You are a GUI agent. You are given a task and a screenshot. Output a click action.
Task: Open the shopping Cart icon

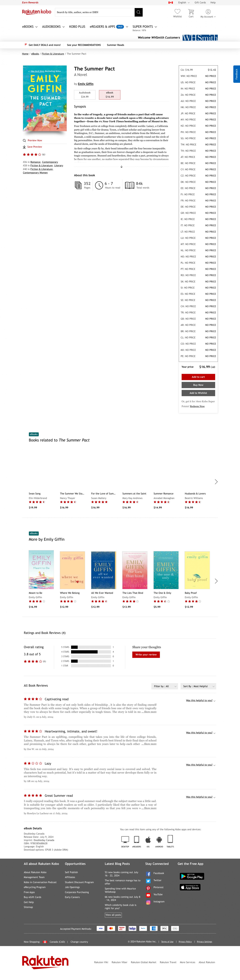tap(191, 12)
